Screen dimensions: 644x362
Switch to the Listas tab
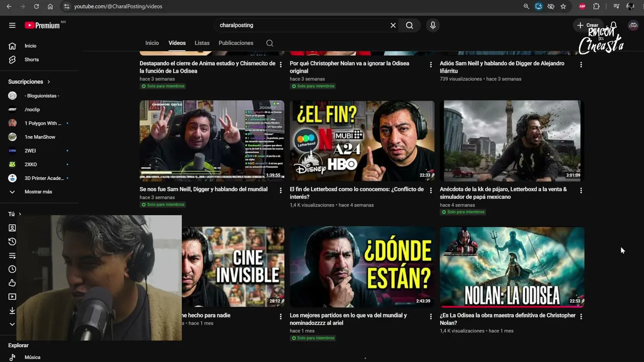(202, 43)
